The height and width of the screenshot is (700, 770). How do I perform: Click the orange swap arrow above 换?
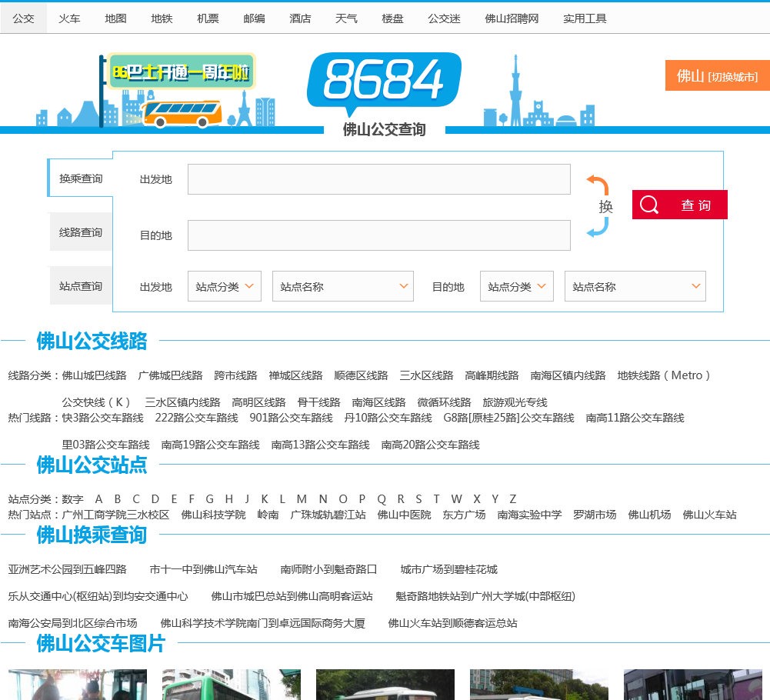(x=598, y=185)
